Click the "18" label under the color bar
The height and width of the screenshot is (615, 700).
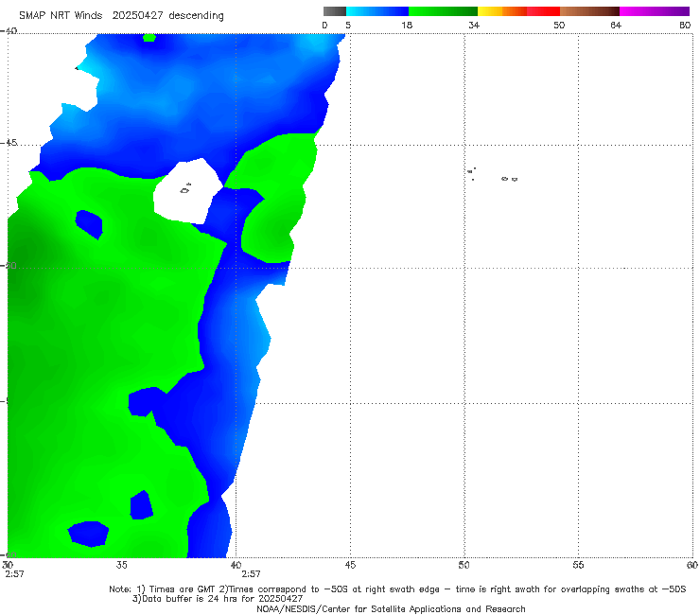pos(407,26)
